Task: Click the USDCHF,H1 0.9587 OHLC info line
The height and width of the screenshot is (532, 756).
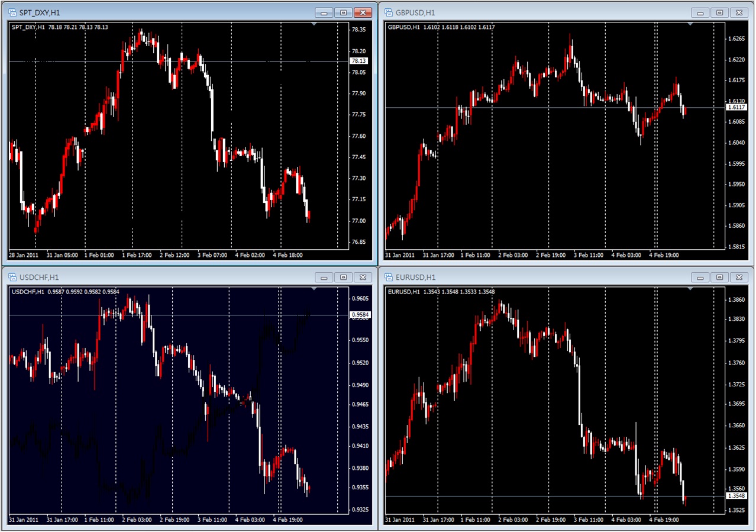Action: pyautogui.click(x=65, y=292)
